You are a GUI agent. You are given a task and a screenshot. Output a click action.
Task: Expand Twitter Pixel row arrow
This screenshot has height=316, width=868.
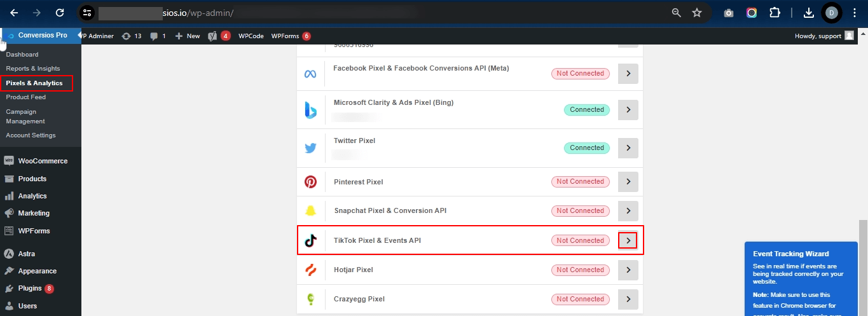click(628, 148)
